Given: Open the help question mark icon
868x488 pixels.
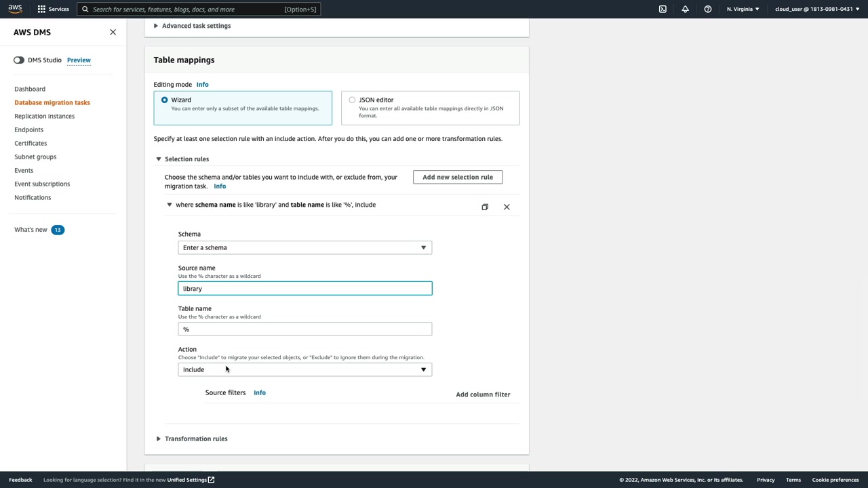Looking at the screenshot, I should [x=707, y=9].
